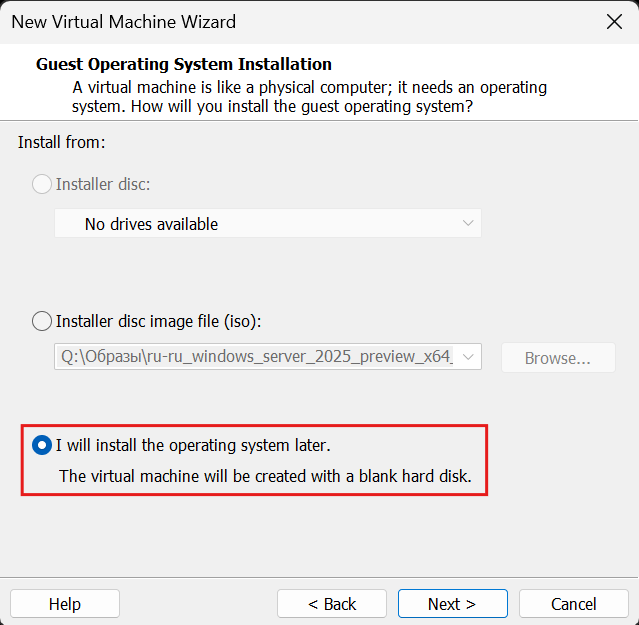Viewport: 639px width, 625px height.
Task: Click the Guest Operating System Installation heading
Action: pos(184,65)
